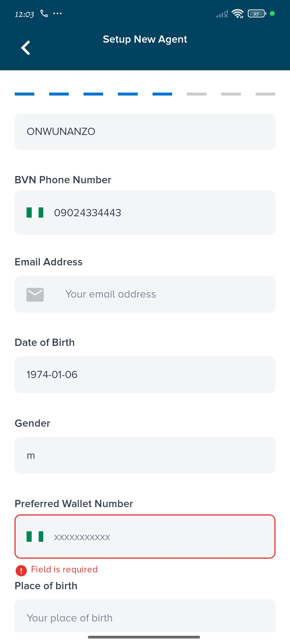Tap the first blue progress step
This screenshot has height=644, width=290.
tap(24, 94)
